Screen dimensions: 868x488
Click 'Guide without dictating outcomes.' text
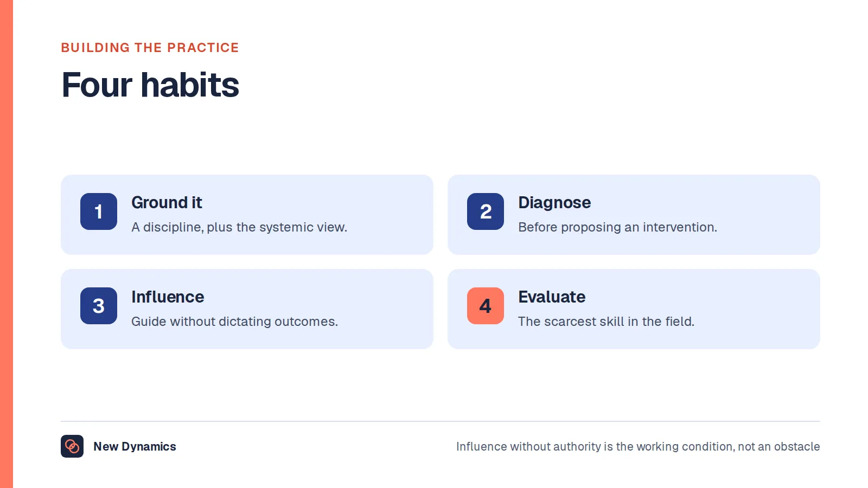[x=234, y=322]
